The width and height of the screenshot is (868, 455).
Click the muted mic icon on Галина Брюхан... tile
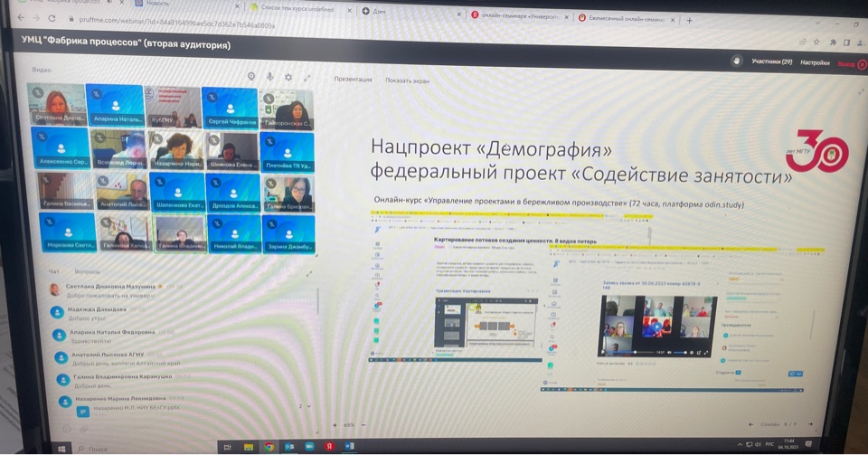tap(271, 184)
